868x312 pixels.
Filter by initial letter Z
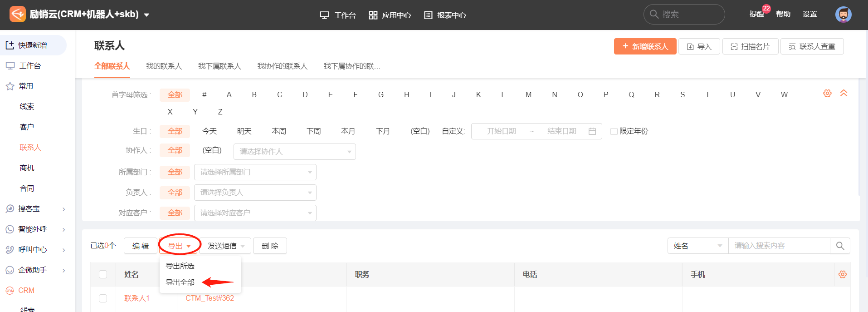220,112
